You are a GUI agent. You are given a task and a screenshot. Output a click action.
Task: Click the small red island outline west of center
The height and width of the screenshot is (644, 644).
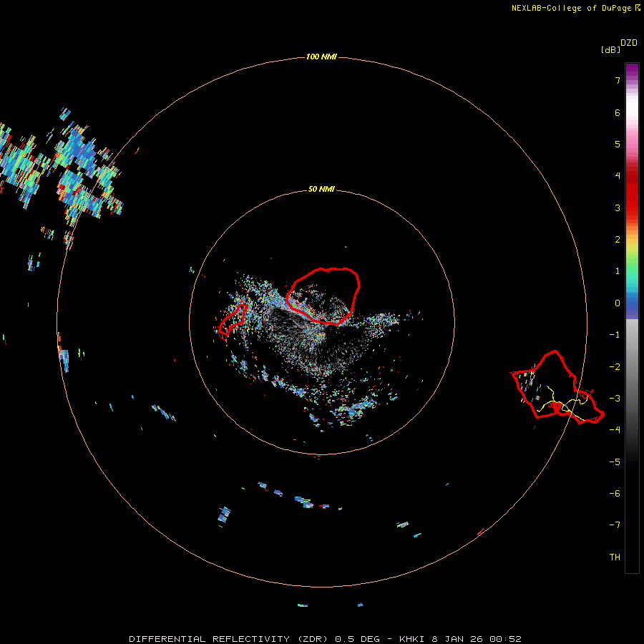pyautogui.click(x=233, y=320)
